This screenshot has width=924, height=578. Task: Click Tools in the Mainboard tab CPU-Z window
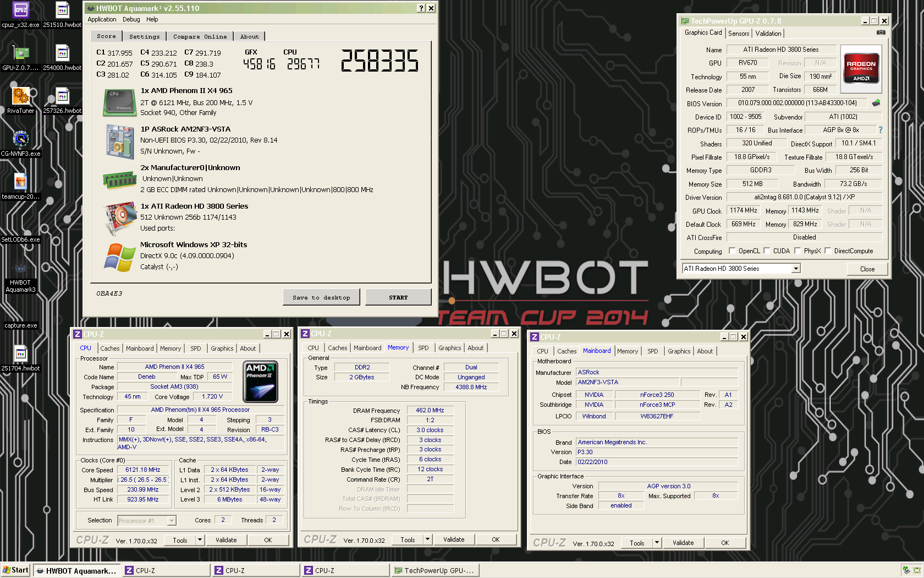(637, 543)
